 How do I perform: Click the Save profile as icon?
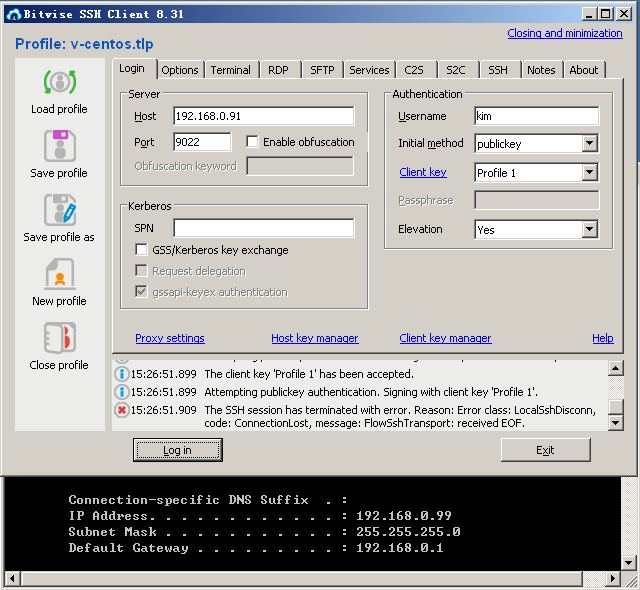60,210
